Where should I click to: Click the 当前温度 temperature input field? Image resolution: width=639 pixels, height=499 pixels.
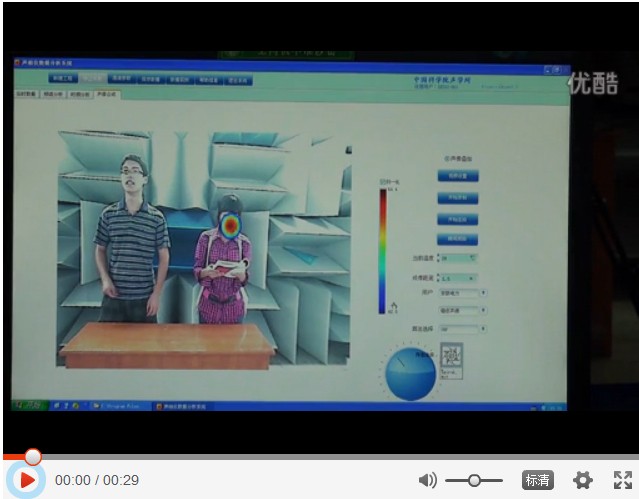click(x=458, y=258)
